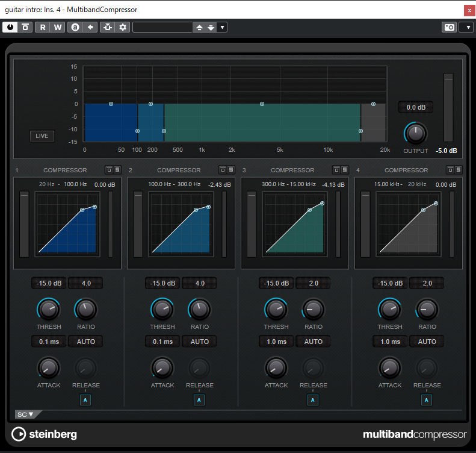Bypass compressor band 2

coord(223,170)
